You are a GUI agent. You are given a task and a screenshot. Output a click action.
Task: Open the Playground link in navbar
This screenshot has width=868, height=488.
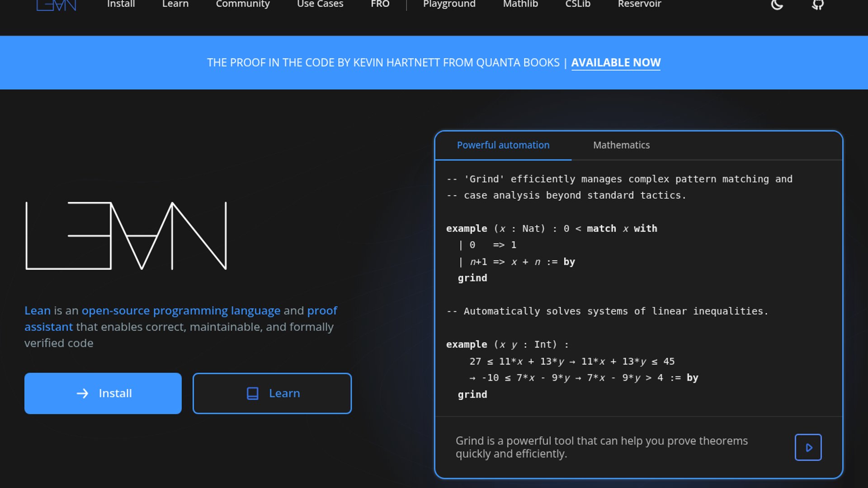pos(449,4)
